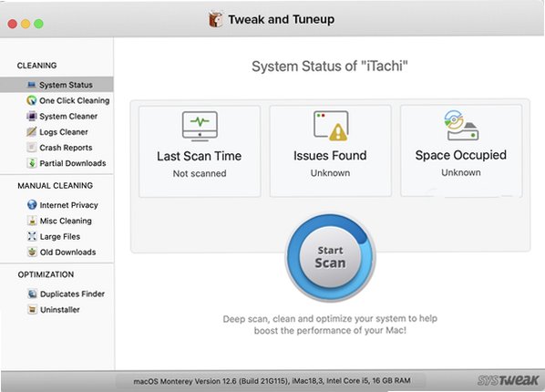Click the Old Downloads icon
The width and height of the screenshot is (545, 392).
tap(32, 252)
